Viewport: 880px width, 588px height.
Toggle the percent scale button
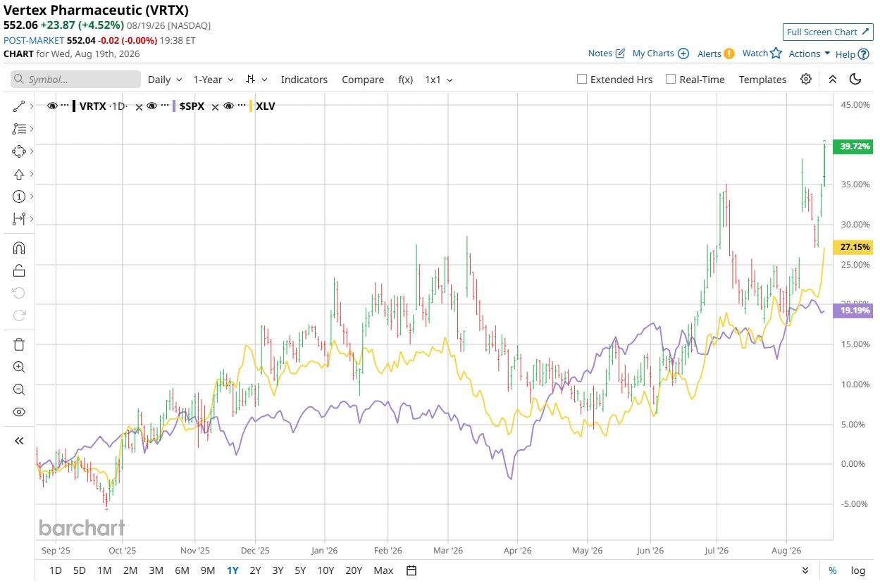(x=833, y=570)
